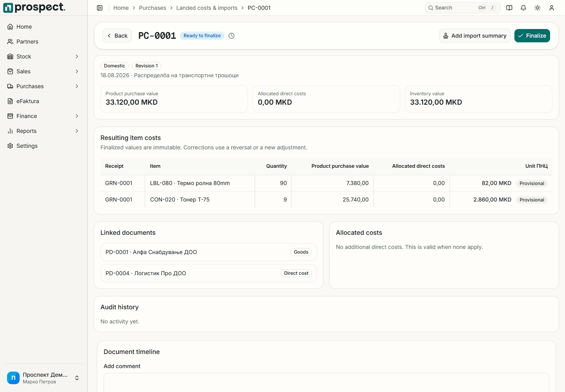565x392 pixels.
Task: Click the eFaktura document icon
Action: pos(10,101)
